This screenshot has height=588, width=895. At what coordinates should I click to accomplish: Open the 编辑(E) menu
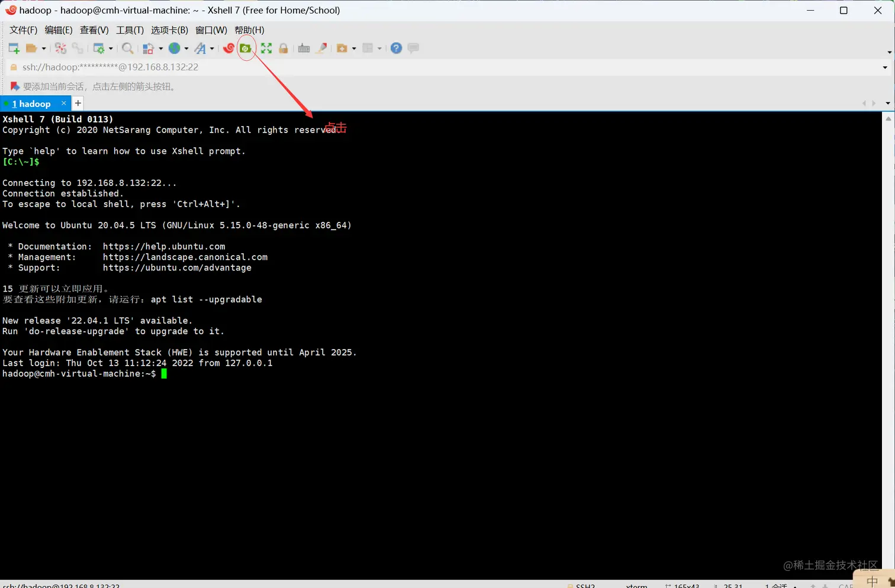click(59, 30)
